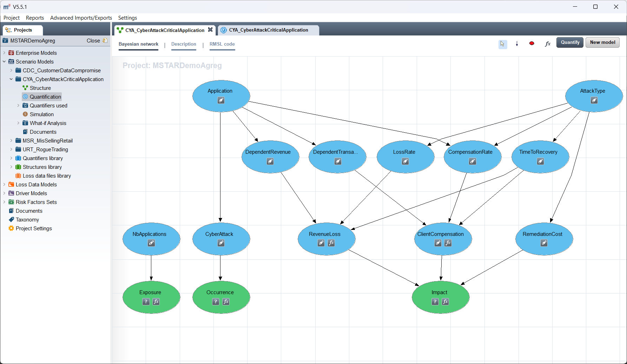Select the Bayesian network tab

click(138, 44)
